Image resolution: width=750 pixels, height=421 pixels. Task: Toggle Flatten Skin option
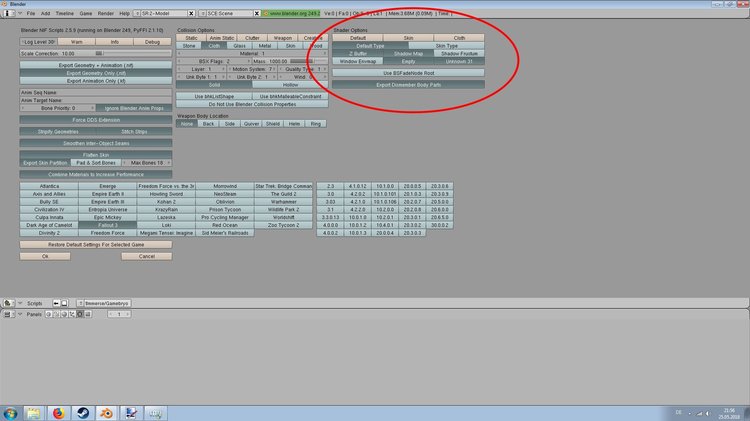point(96,155)
